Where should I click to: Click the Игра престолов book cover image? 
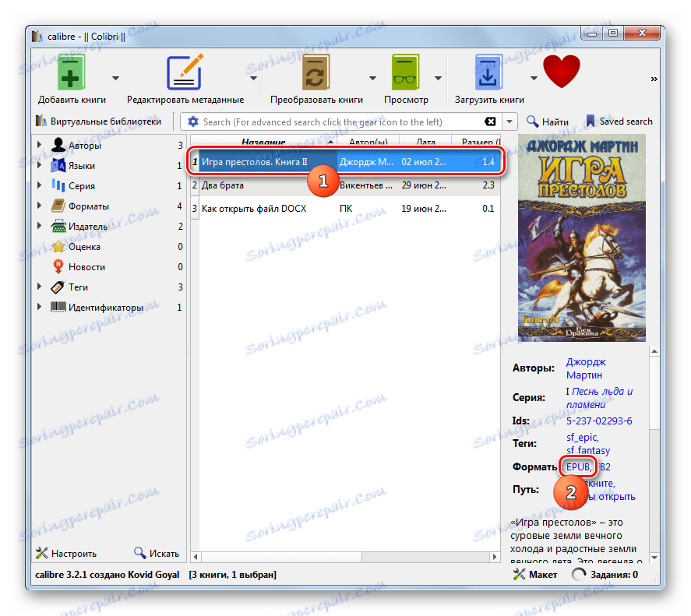[581, 238]
